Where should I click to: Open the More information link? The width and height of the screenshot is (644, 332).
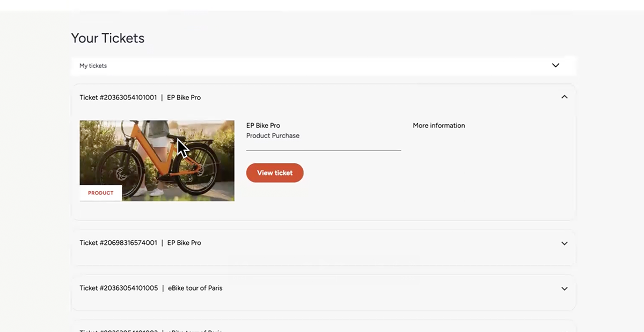tap(438, 126)
